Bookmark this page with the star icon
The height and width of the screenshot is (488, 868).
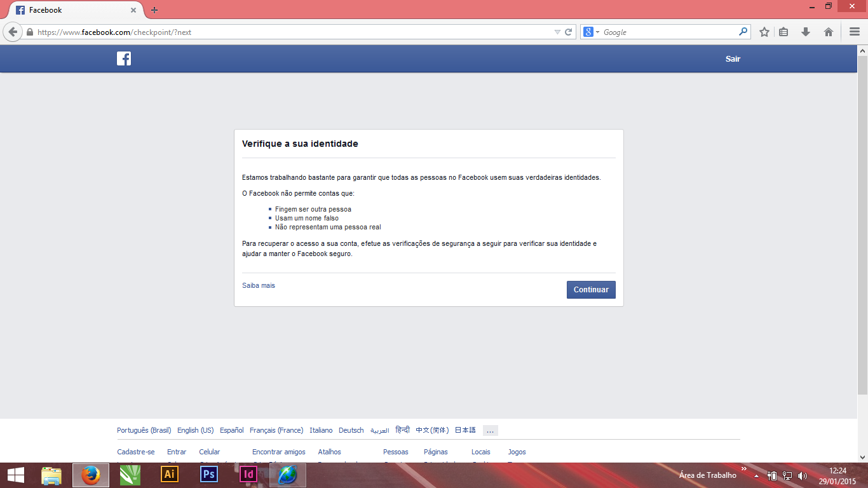coord(764,32)
